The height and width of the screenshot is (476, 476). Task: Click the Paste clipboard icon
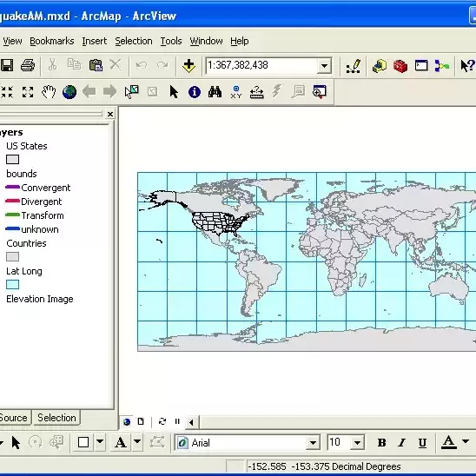coord(96,65)
